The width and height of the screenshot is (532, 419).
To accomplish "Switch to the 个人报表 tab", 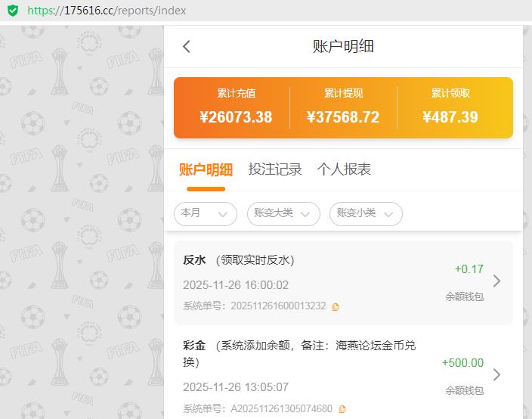I will tap(344, 169).
